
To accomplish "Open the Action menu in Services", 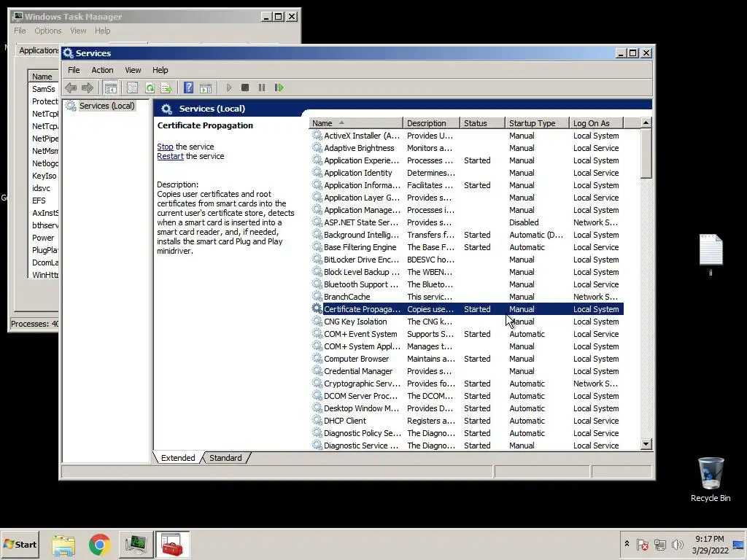I will click(x=102, y=70).
